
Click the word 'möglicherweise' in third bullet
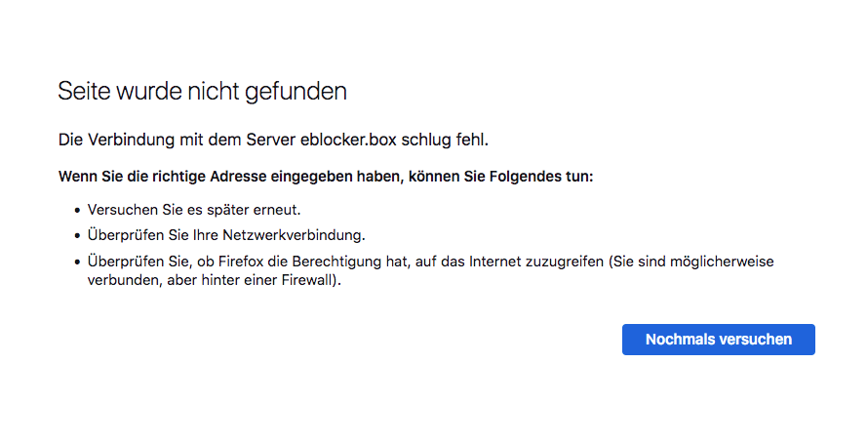(722, 262)
